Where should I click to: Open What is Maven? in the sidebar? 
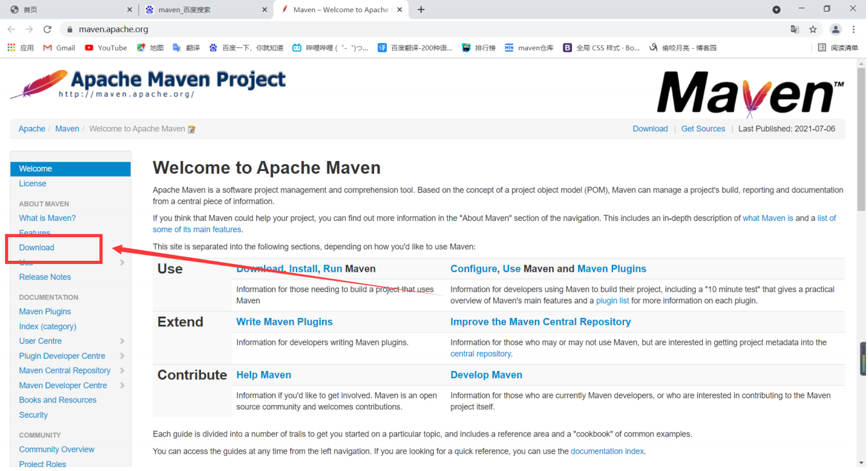47,218
